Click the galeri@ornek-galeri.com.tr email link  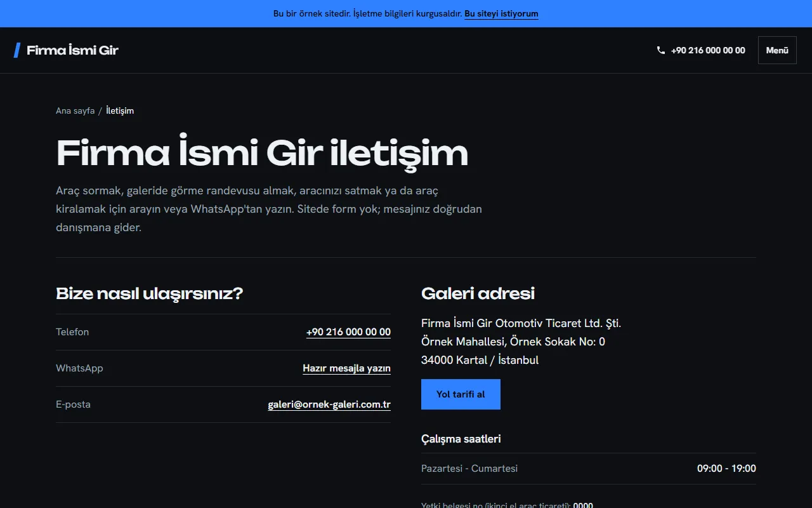click(329, 404)
